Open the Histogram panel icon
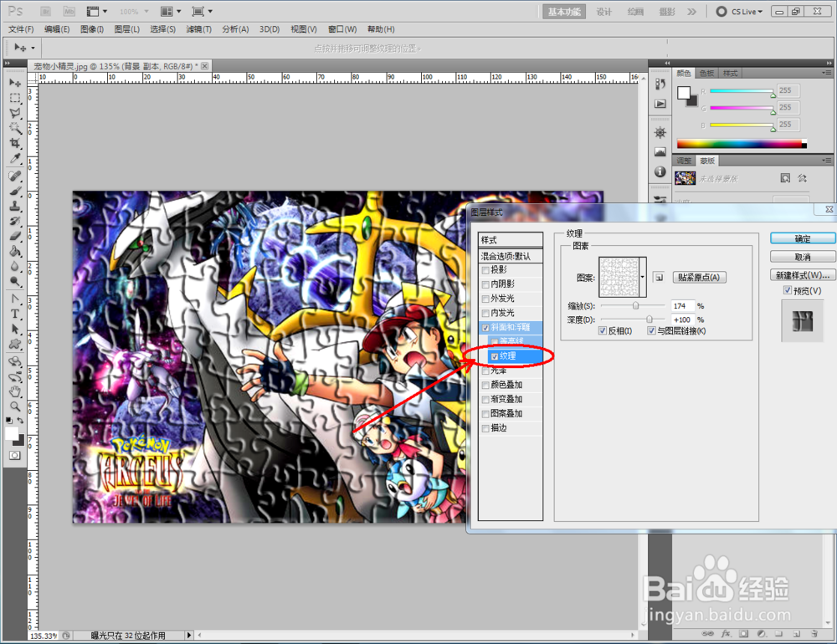 click(x=660, y=152)
